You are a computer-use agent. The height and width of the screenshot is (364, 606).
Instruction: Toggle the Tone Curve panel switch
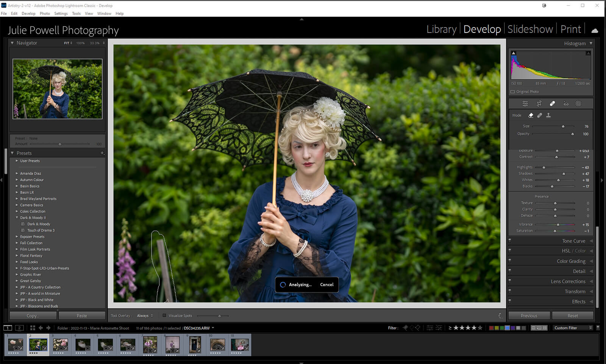tap(510, 240)
